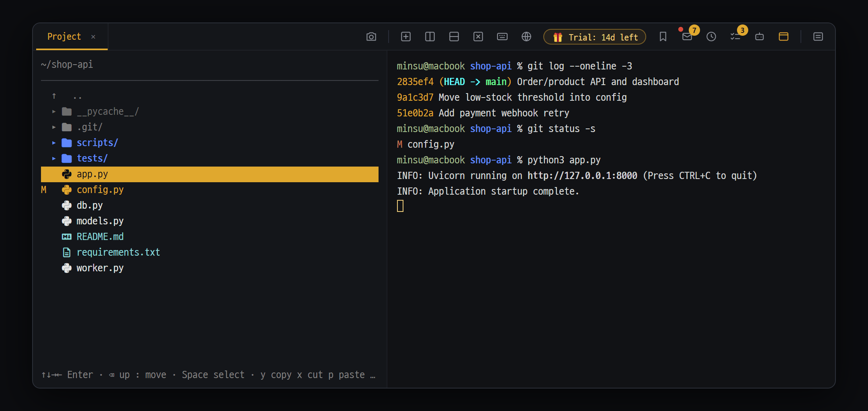Select the highlighted app.py file
The height and width of the screenshot is (411, 868).
[x=210, y=174]
